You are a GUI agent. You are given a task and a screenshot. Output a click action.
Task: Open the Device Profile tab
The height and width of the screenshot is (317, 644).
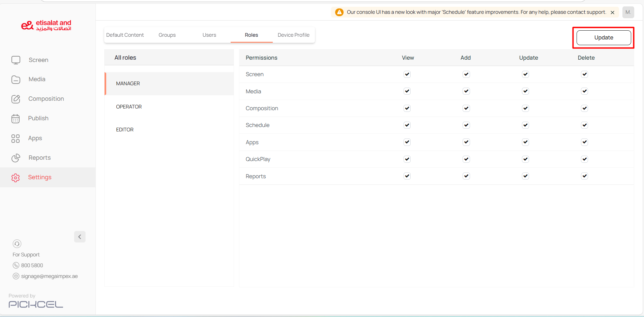[x=293, y=35]
